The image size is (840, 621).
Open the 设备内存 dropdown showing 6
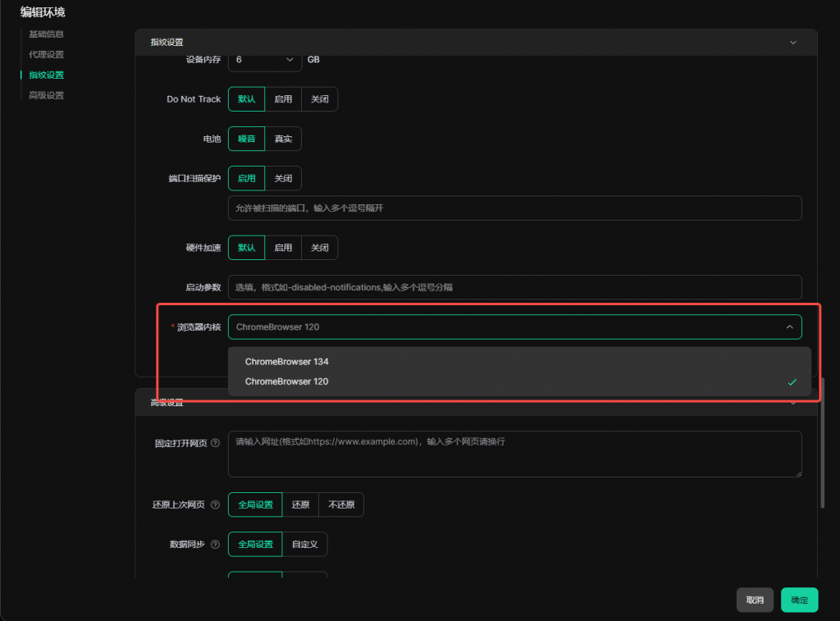[265, 59]
